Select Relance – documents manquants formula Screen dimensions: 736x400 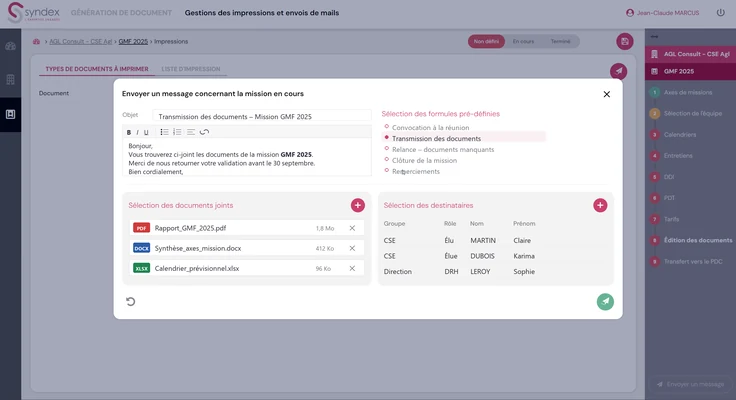pos(443,149)
